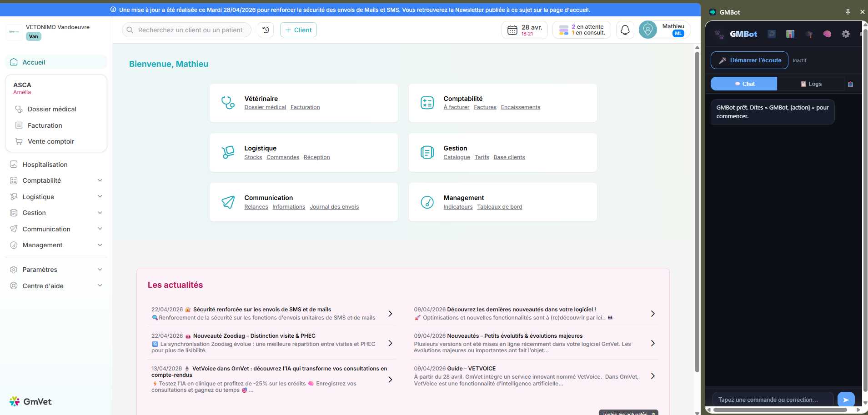Switch to the GMBot Logs tab
The image size is (868, 415).
tap(811, 84)
